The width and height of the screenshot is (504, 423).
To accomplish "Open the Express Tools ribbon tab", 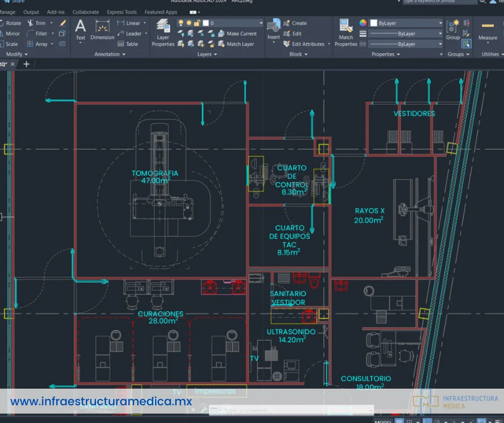I will 122,12.
